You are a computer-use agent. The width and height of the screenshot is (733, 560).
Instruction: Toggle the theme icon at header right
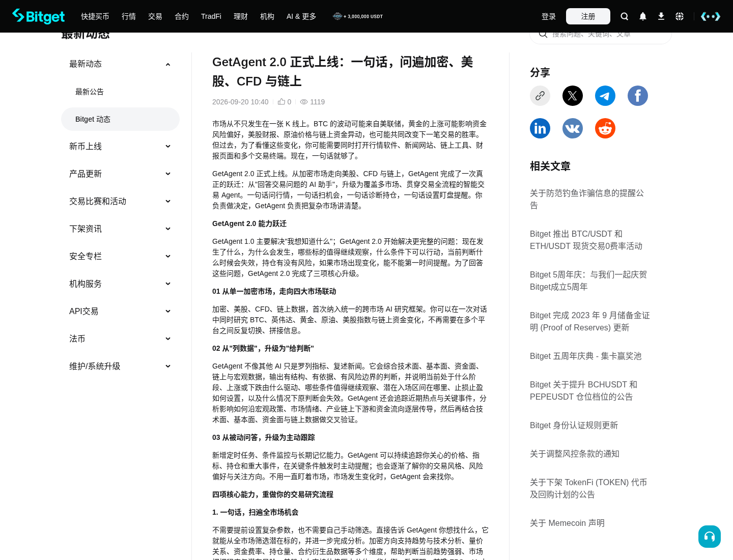[x=711, y=16]
